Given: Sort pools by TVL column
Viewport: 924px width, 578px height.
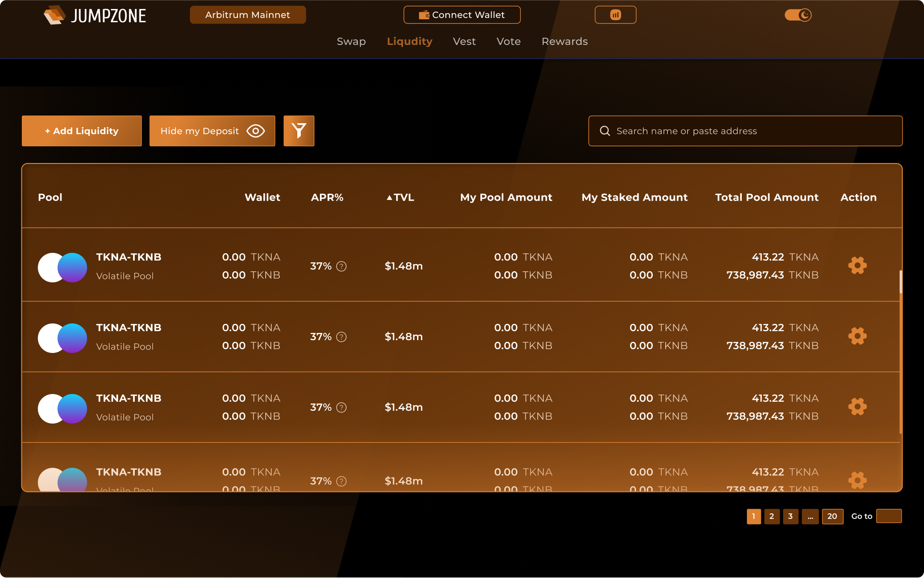Looking at the screenshot, I should pyautogui.click(x=400, y=197).
